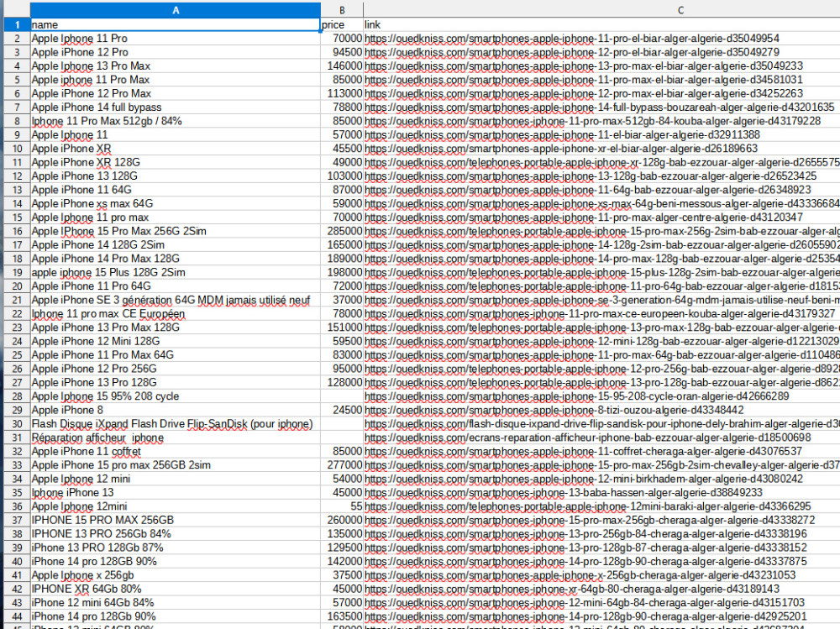Viewport: 840px width, 629px height.
Task: Open the iphone-14-full-bypass bouzareah link
Action: [600, 107]
